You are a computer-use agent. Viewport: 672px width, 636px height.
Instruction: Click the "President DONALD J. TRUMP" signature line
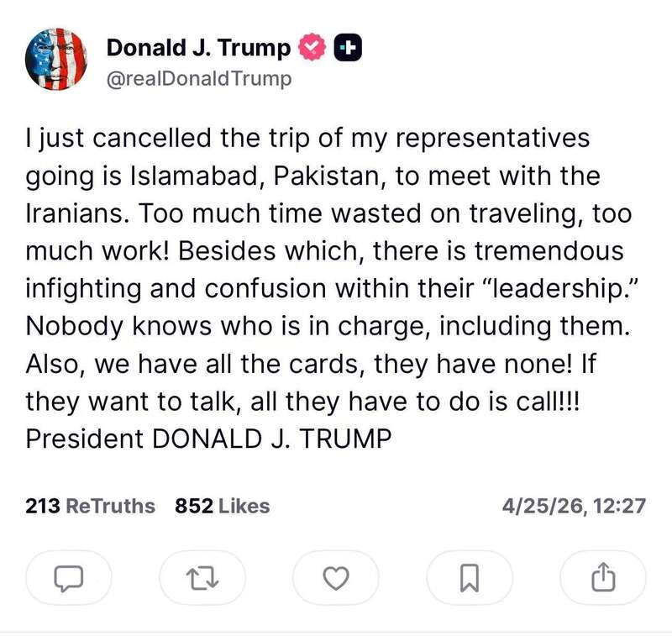coord(209,438)
